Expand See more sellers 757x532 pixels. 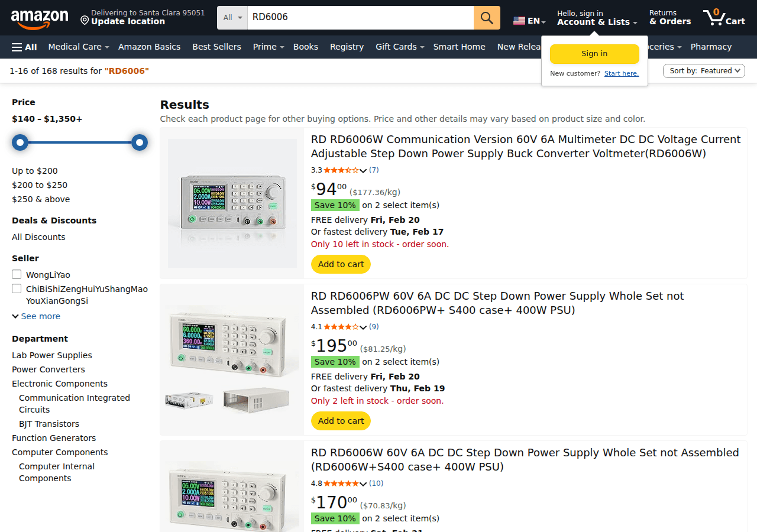pos(36,316)
